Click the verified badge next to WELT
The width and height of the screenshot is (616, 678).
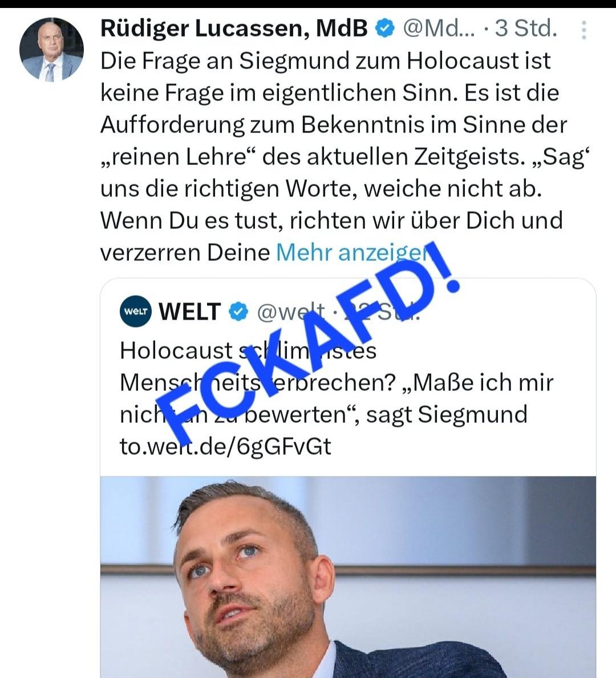coord(238,312)
